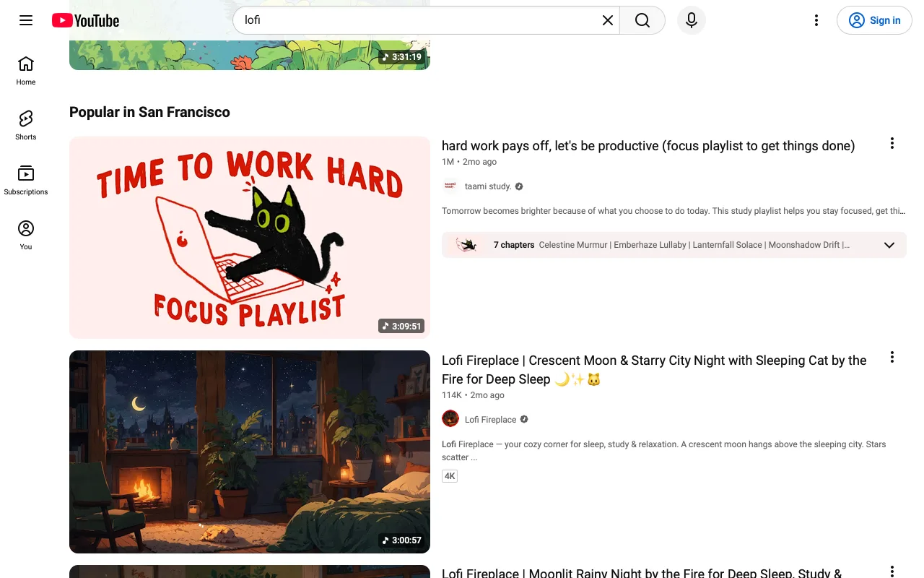924x578 pixels.
Task: Click the 3:31:19 duration badge
Action: [x=402, y=57]
